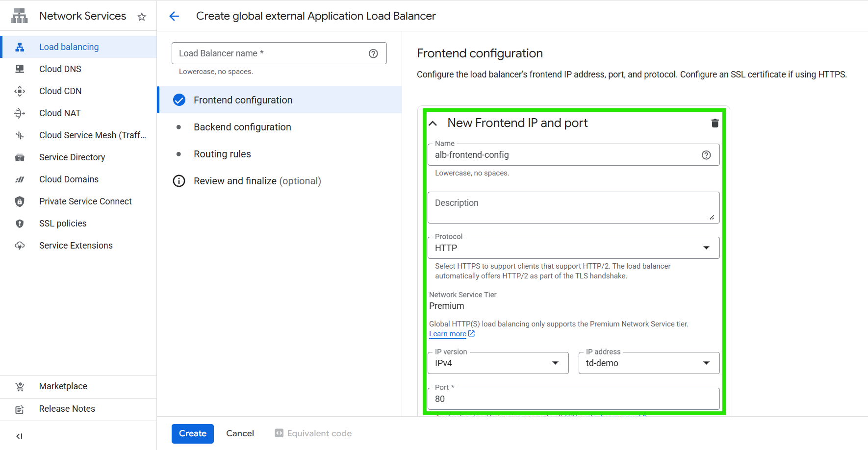Viewport: 868px width, 450px height.
Task: Click help icon in frontend Name field
Action: 706,155
